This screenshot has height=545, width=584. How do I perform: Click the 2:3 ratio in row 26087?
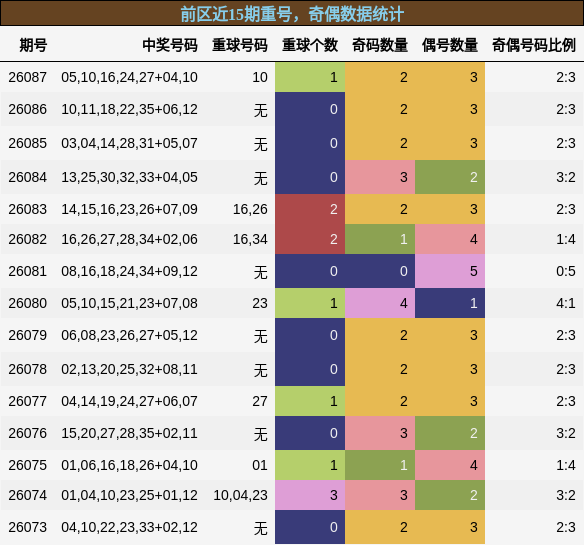pyautogui.click(x=566, y=77)
